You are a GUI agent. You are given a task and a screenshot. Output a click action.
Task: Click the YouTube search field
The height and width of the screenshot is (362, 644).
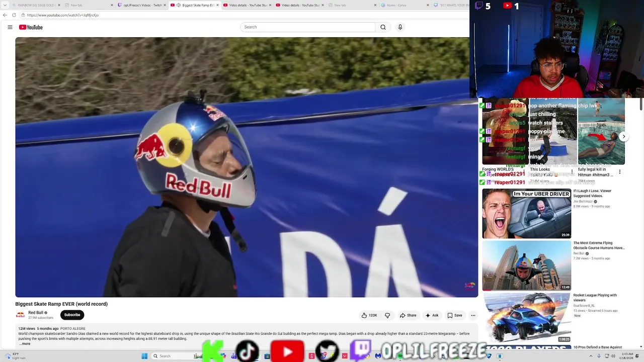click(307, 27)
